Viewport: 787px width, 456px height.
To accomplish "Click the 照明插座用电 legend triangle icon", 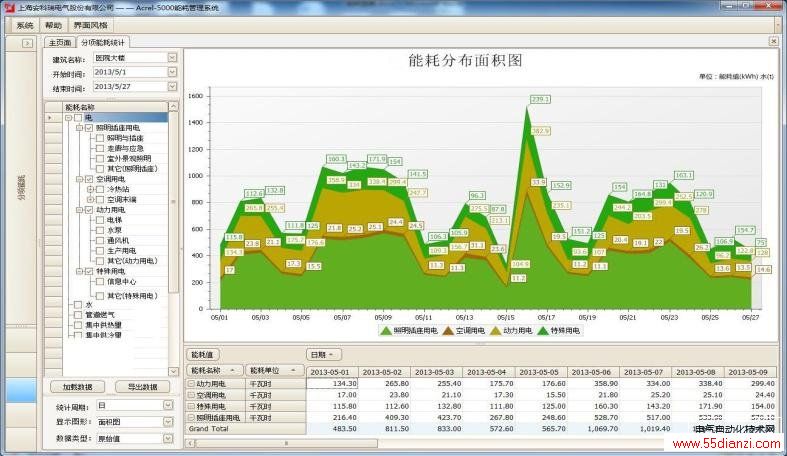I will [385, 331].
